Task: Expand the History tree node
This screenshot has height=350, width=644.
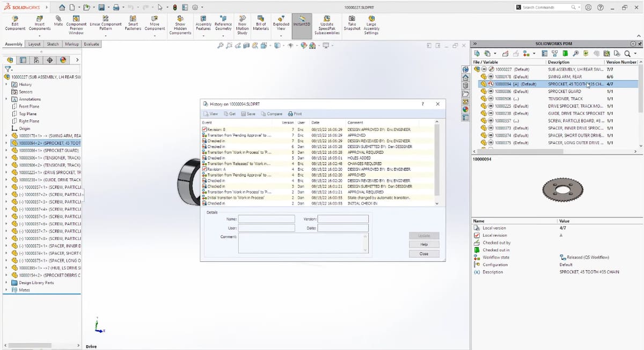Action: coord(6,84)
